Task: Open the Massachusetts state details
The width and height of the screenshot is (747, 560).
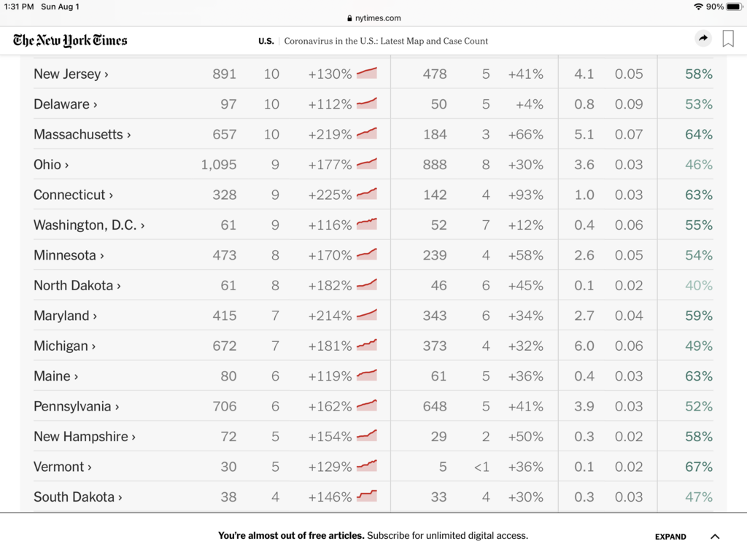Action: click(82, 134)
